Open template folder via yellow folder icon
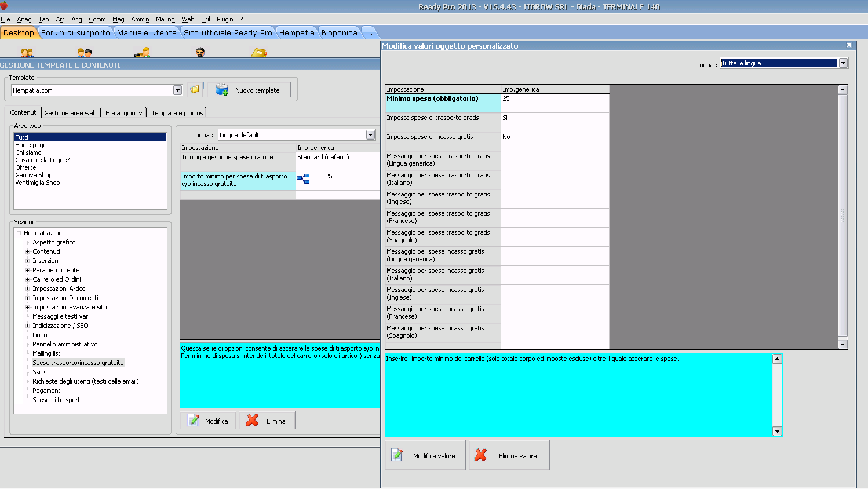 [x=195, y=90]
